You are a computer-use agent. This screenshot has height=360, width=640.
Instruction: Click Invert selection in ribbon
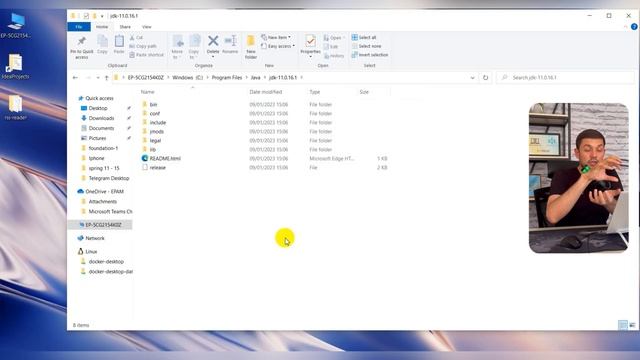point(370,55)
